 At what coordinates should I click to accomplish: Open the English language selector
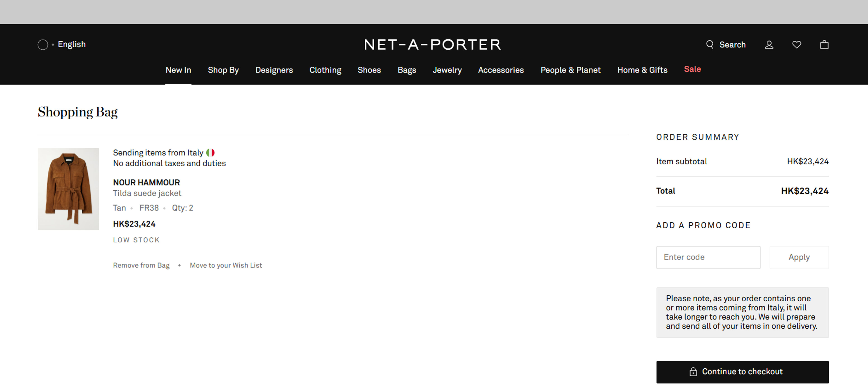point(71,44)
